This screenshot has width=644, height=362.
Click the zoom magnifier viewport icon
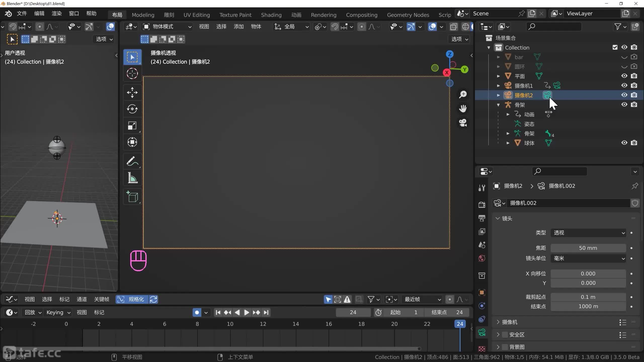463,95
